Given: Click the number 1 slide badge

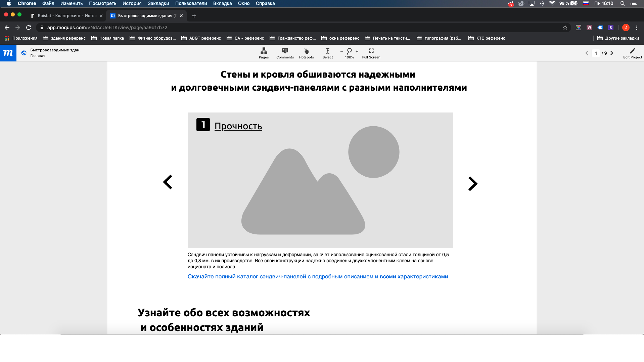Looking at the screenshot, I should [203, 125].
